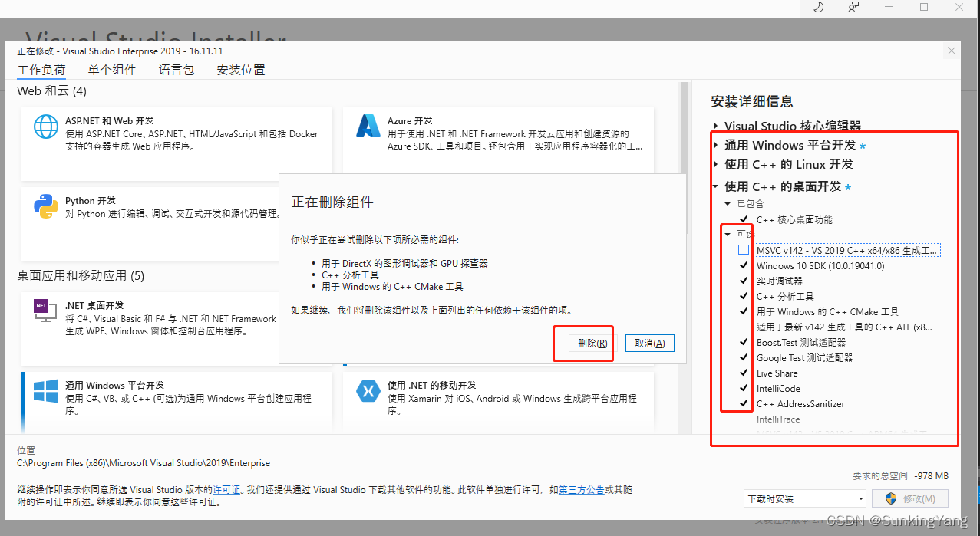Check the MSVC v142 build tools checkbox
980x536 pixels.
tap(744, 250)
